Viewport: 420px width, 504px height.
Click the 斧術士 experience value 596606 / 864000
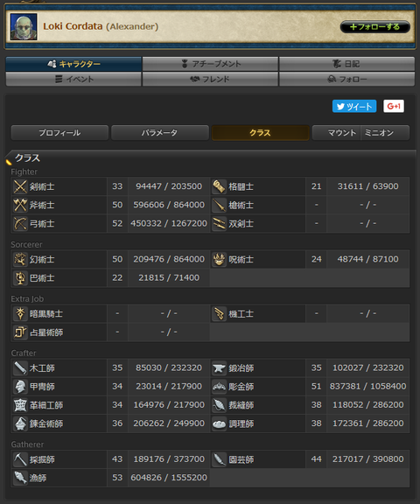(x=169, y=205)
